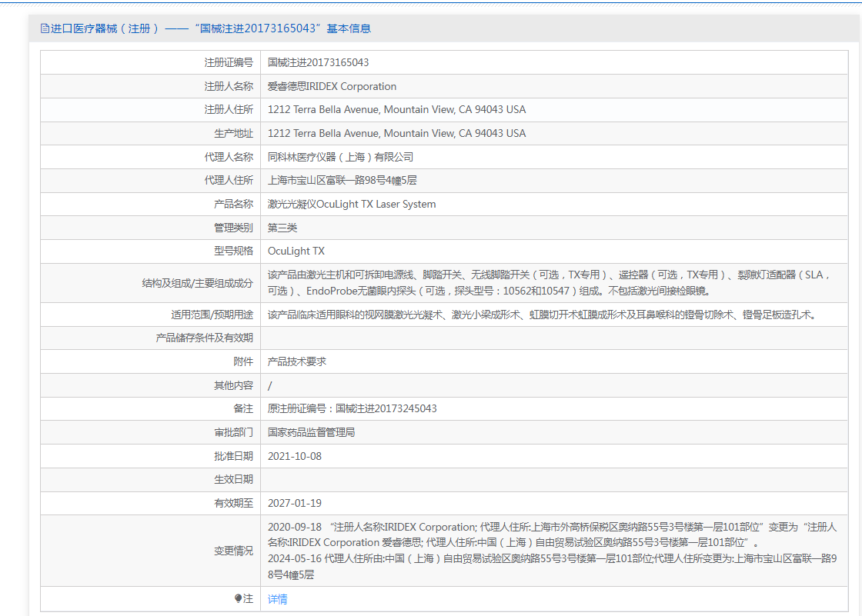
Task: Click registration number 国械注进20173165043 in the table
Action: click(x=319, y=62)
